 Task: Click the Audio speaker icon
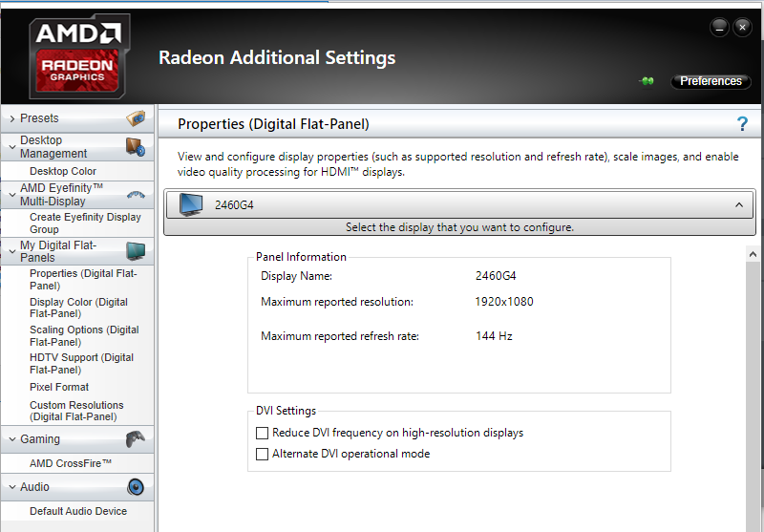point(136,487)
